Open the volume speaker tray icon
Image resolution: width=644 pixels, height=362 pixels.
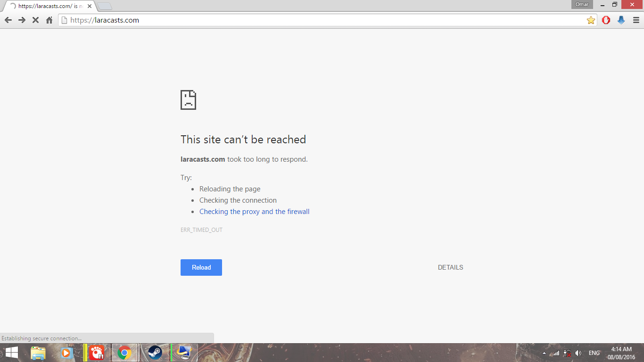578,353
